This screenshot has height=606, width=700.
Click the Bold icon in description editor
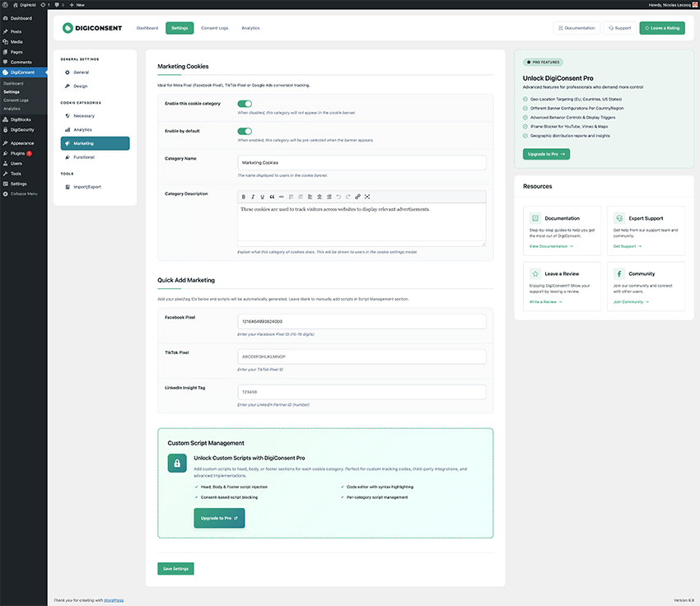tap(243, 197)
